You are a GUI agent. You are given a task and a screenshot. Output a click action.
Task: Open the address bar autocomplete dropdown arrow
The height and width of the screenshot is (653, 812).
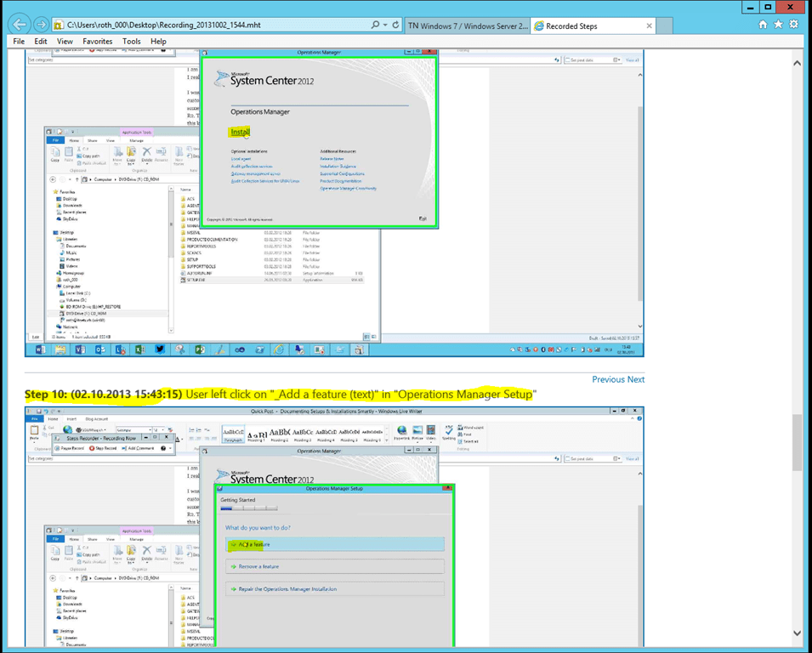[385, 25]
